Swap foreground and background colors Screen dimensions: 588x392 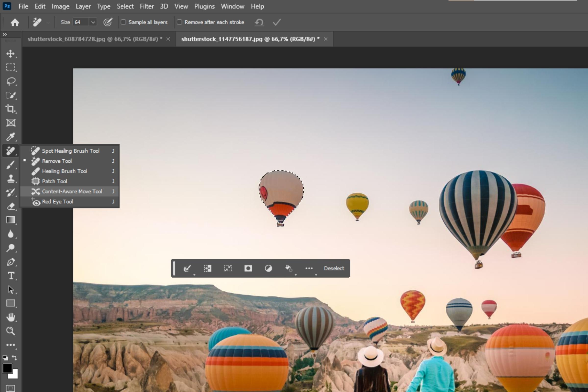click(14, 358)
